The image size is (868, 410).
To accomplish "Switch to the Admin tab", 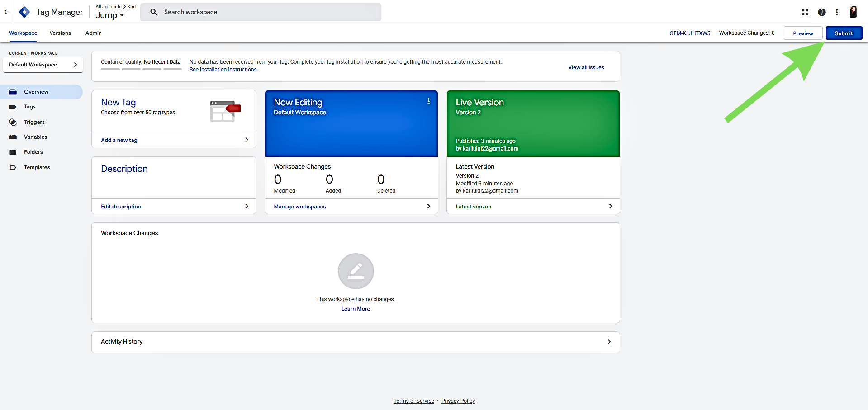I will click(x=93, y=33).
